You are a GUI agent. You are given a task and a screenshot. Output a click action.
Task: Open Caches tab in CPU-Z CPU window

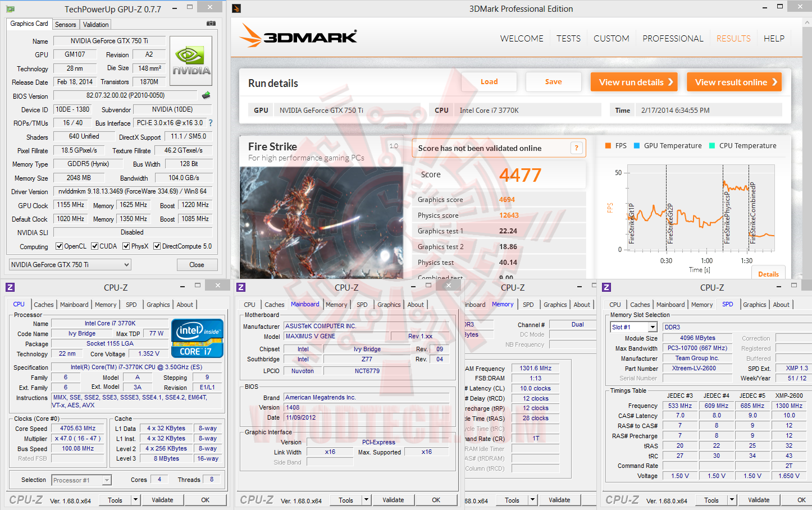pyautogui.click(x=44, y=305)
